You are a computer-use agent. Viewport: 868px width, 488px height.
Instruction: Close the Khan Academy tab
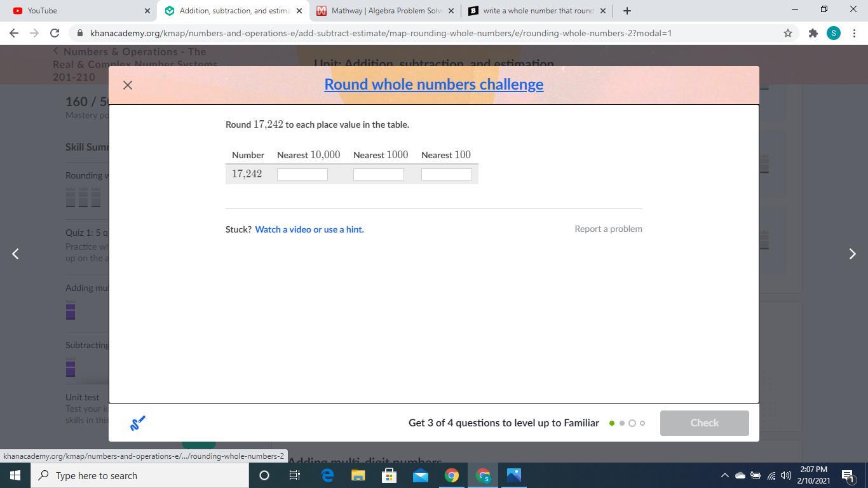click(299, 11)
